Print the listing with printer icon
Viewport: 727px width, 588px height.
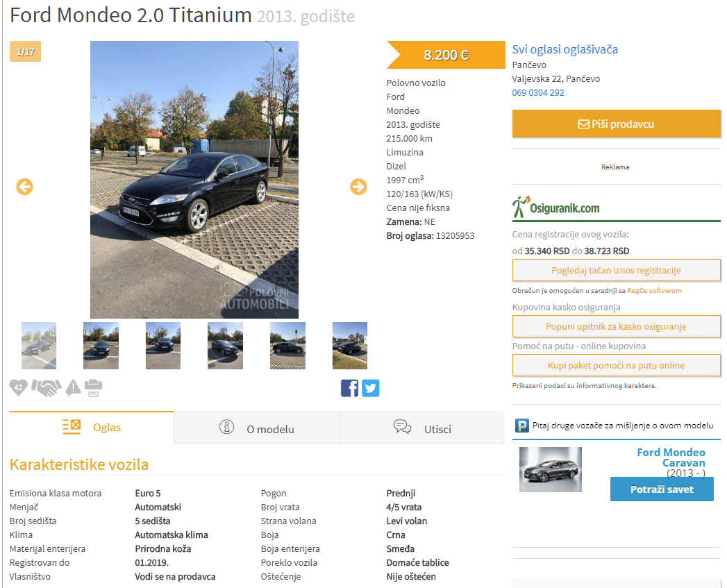(x=93, y=387)
